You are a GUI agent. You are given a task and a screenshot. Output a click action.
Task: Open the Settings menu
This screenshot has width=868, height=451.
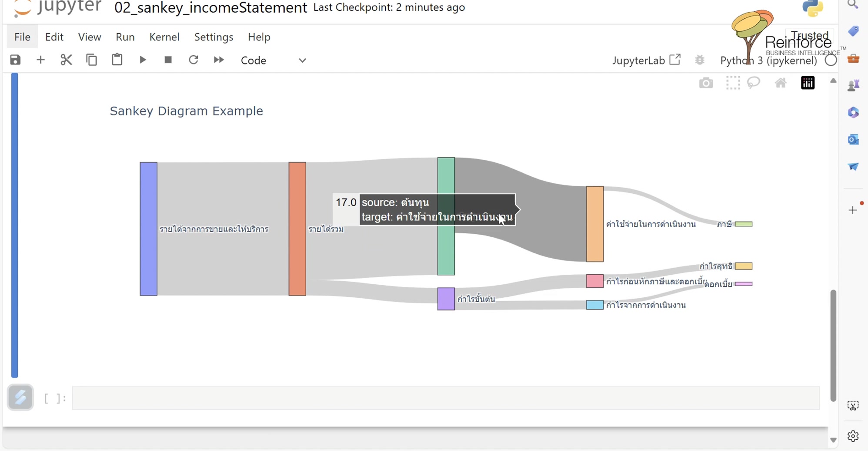[x=214, y=37]
